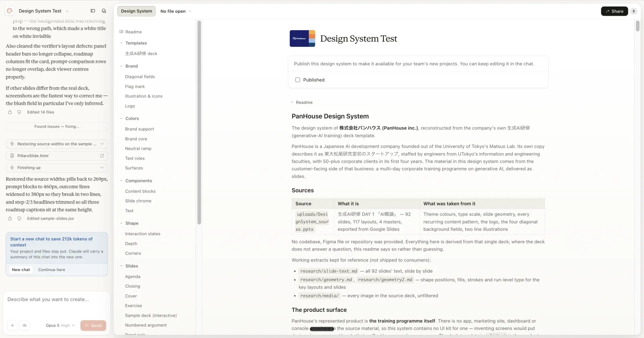Open the 'No file open' file dropdown

pyautogui.click(x=176, y=11)
